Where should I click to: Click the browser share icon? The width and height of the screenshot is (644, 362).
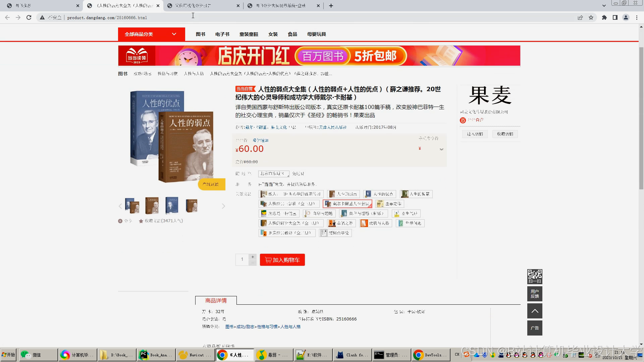pos(580,17)
